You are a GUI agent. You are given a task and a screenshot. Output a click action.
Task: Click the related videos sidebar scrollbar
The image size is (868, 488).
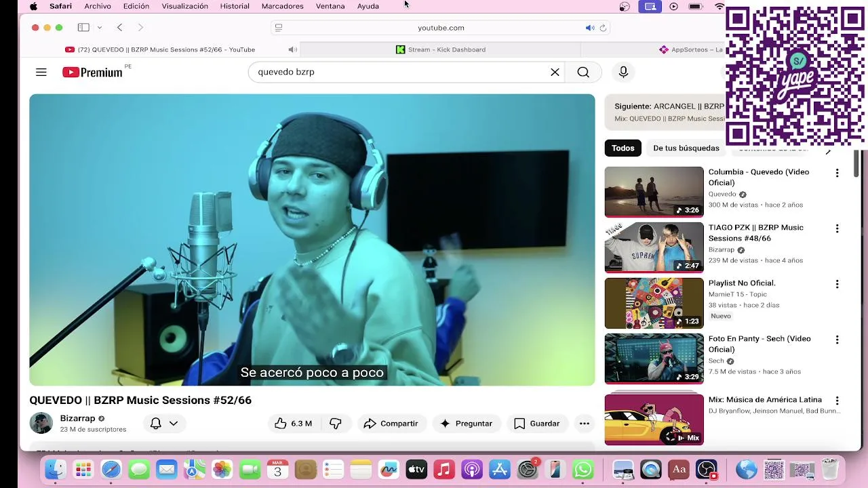click(x=856, y=165)
